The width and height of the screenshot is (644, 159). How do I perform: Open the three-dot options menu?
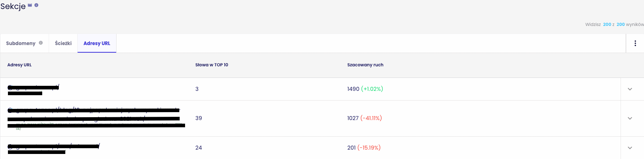click(635, 43)
